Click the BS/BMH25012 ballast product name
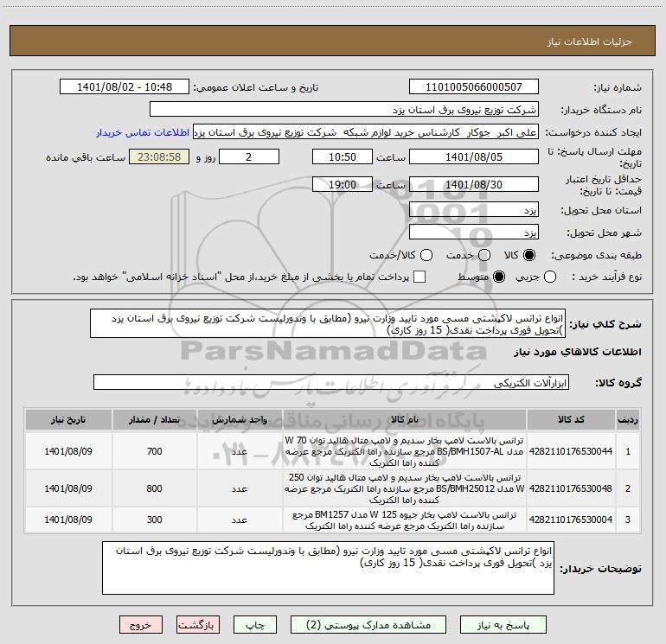Screen dimensions: 666x644 coord(404,488)
